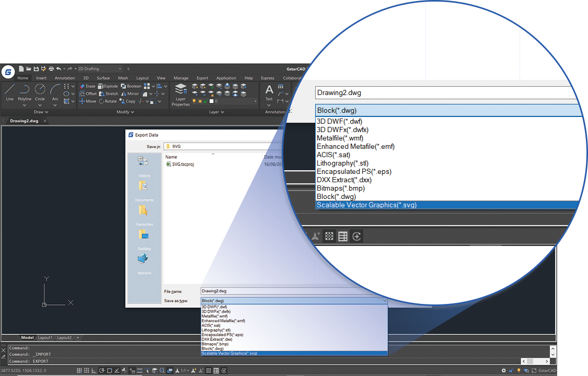Open the Layout1 tab
Image resolution: width=588 pixels, height=376 pixels.
tap(45, 337)
